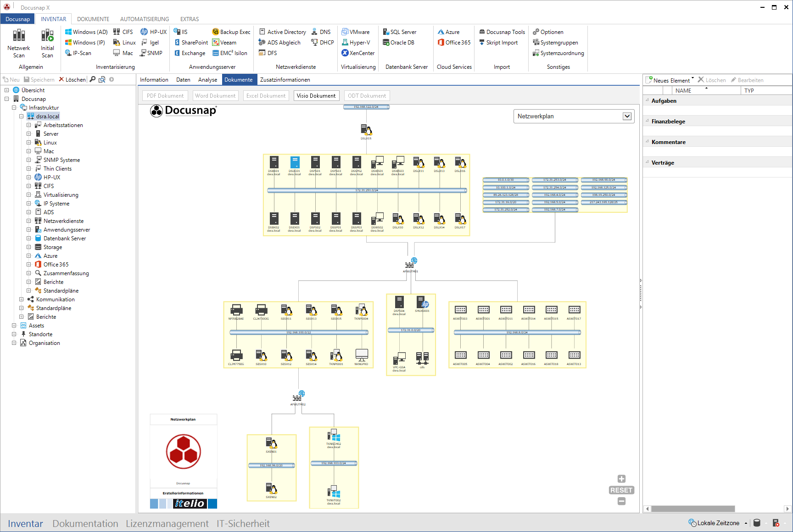Launch Office 365 inventory
The width and height of the screenshot is (793, 532).
coord(454,42)
